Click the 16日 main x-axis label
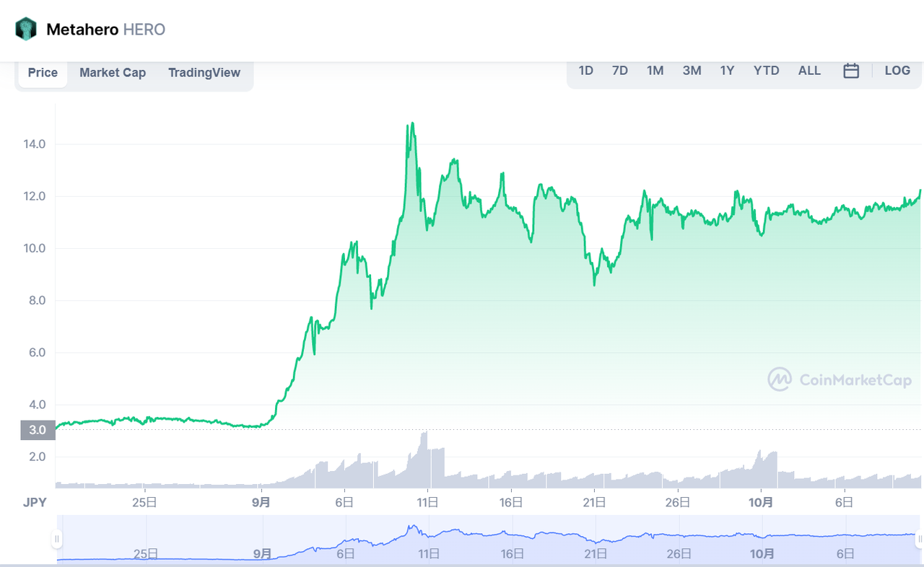This screenshot has height=567, width=924. click(x=511, y=502)
